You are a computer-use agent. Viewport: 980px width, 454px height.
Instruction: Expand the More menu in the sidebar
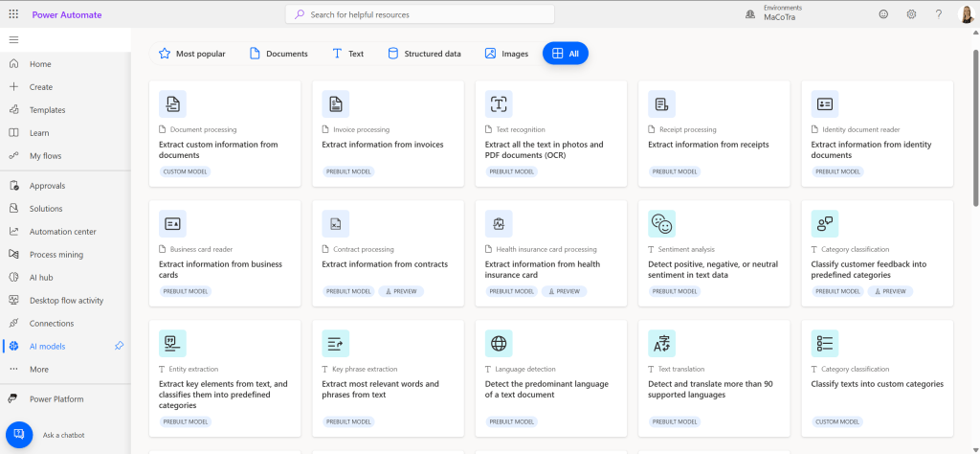(38, 369)
